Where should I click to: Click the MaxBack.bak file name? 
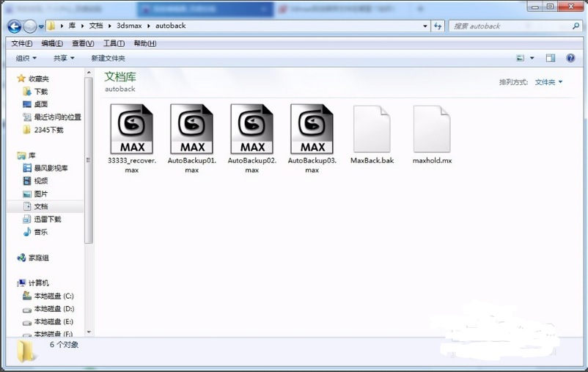pyautogui.click(x=372, y=160)
